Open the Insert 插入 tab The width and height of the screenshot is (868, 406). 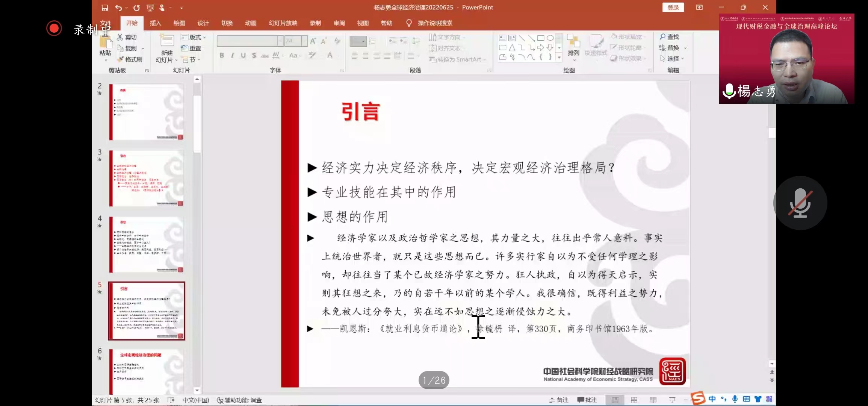pyautogui.click(x=155, y=23)
